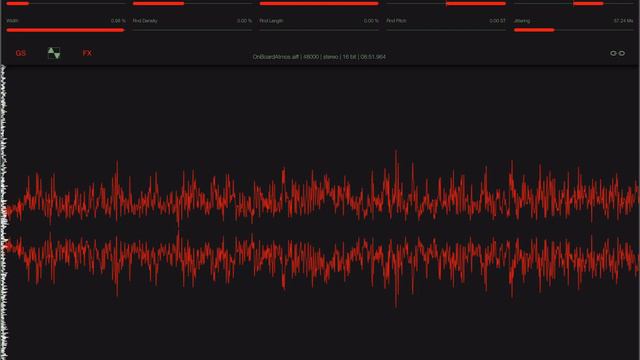Click the Jittering value in ms
This screenshot has width=640, height=360.
623,21
